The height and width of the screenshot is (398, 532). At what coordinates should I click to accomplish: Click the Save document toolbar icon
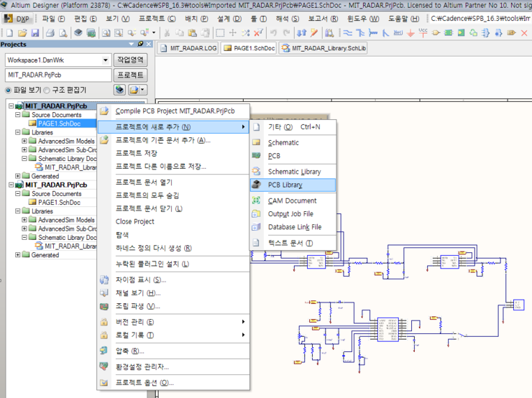click(34, 33)
